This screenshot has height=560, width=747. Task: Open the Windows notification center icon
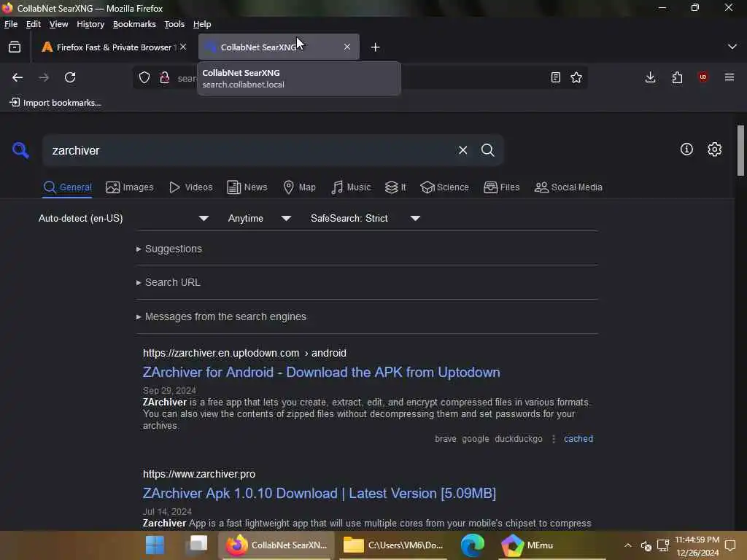[730, 545]
